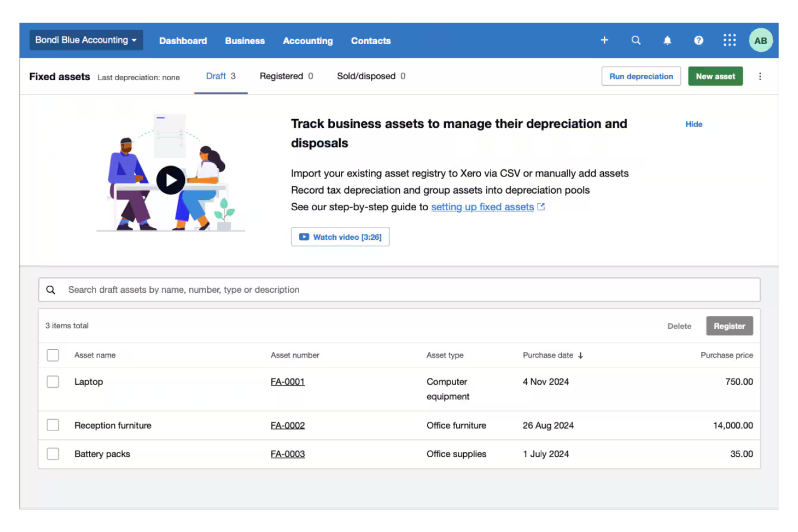Select the Laptop asset checkbox
This screenshot has height=532, width=798.
point(52,382)
